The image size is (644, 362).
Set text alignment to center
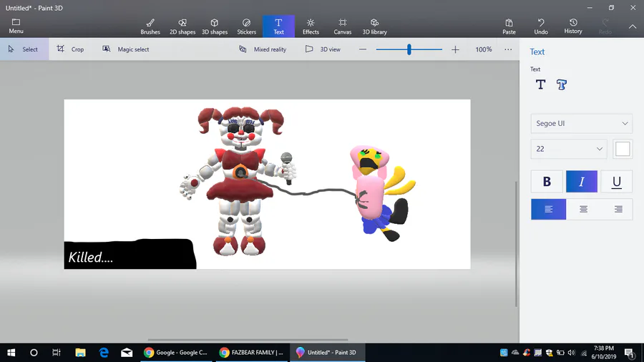pyautogui.click(x=583, y=210)
